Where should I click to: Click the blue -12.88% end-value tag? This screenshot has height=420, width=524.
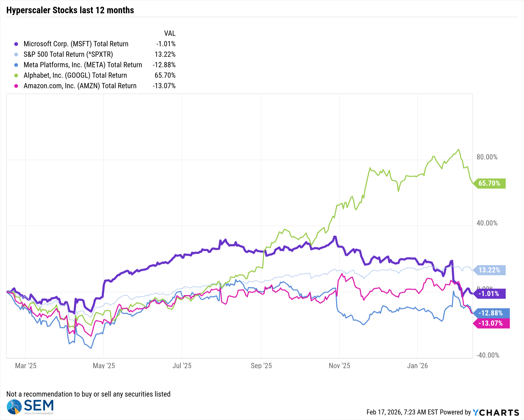coord(491,313)
